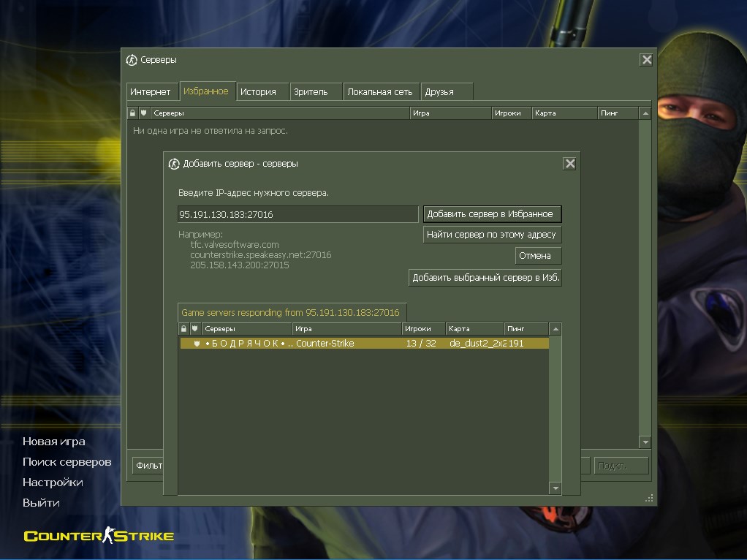
Task: Open Настройки in main menu
Action: tap(53, 483)
